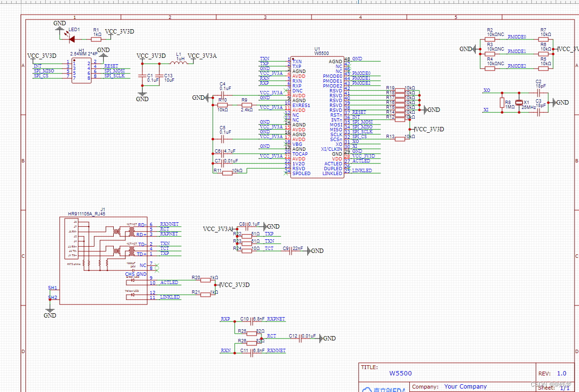This screenshot has height=392, width=579.
Task: Click the TCT net label beside R24
Action: click(x=269, y=248)
